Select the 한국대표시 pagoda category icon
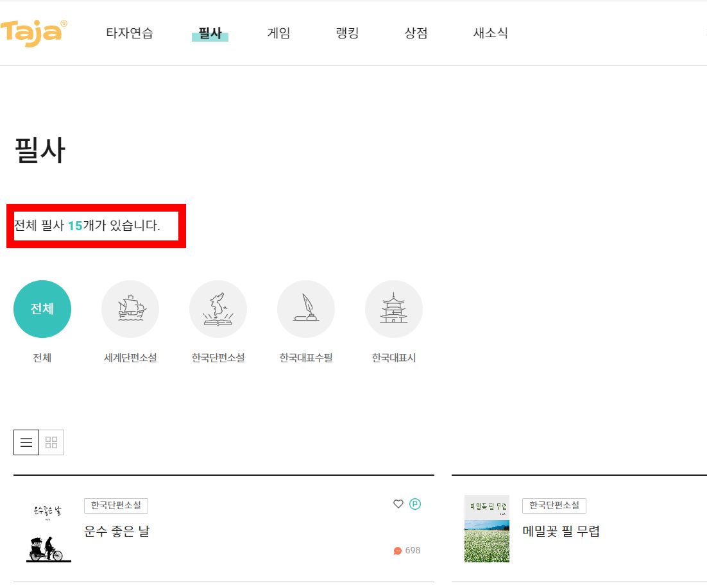This screenshot has height=588, width=707. (394, 308)
